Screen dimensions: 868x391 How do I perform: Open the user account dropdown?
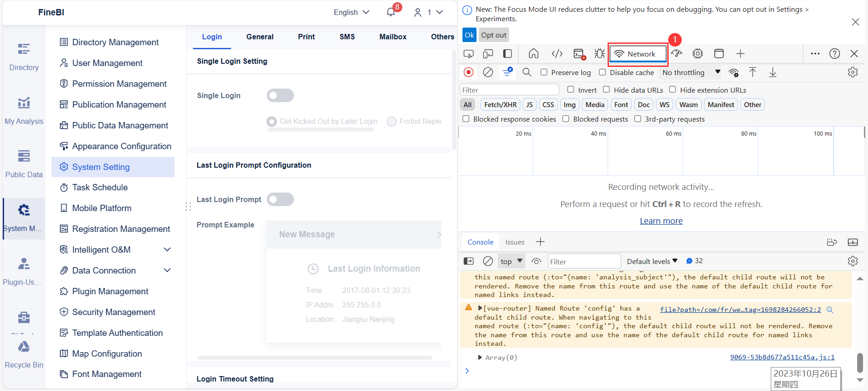428,12
